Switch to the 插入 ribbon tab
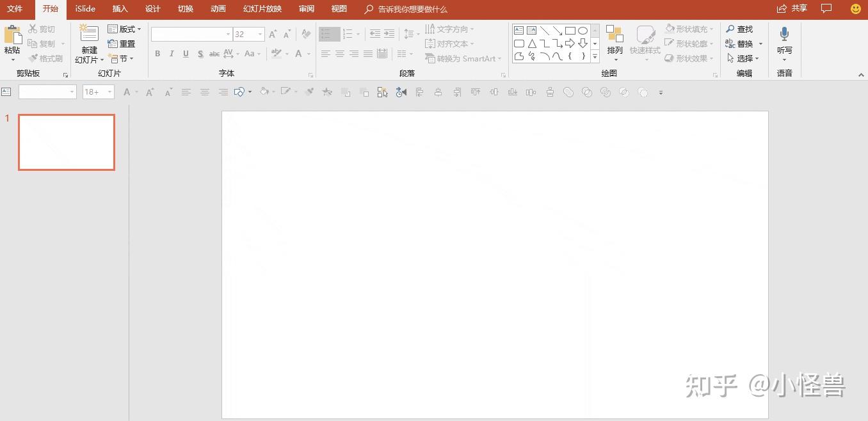The width and height of the screenshot is (868, 421). pyautogui.click(x=120, y=9)
